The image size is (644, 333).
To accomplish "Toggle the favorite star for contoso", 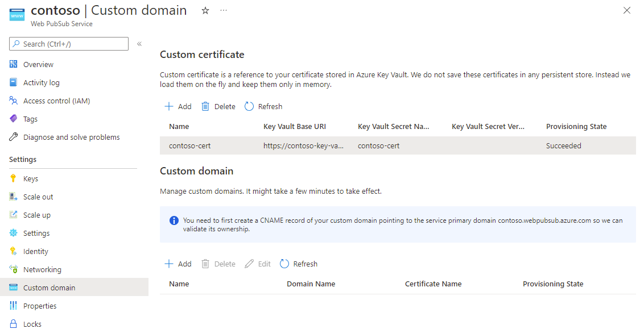I will point(205,10).
